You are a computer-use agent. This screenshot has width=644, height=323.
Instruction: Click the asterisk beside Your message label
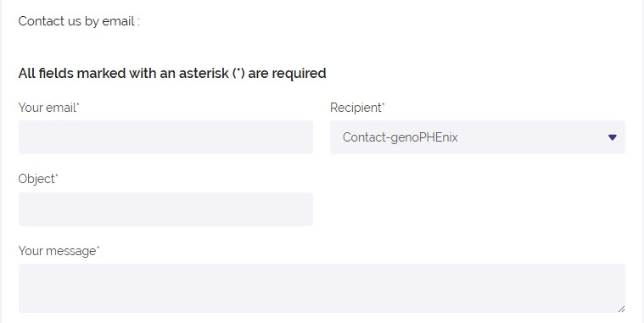click(x=98, y=248)
